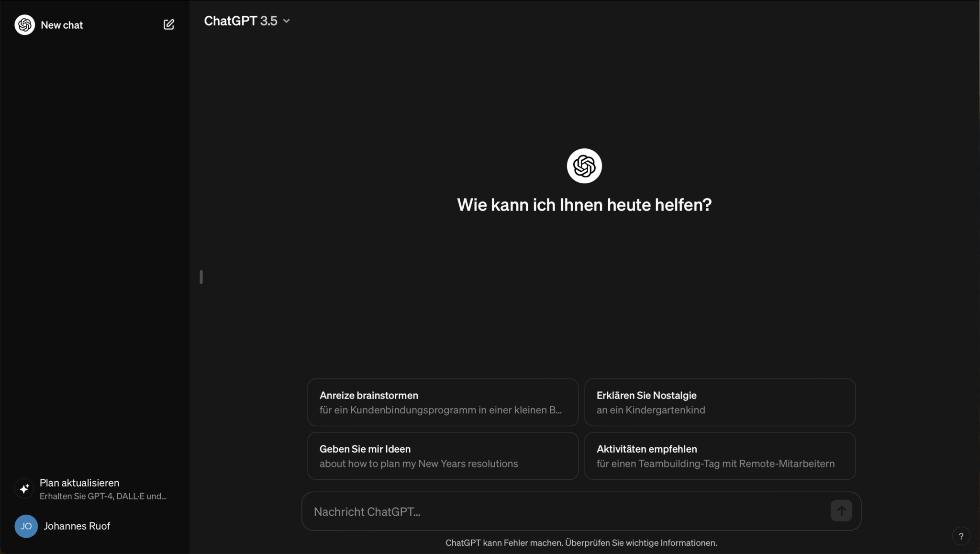The height and width of the screenshot is (554, 980).
Task: Click the large ChatGPT logo in the center
Action: [584, 166]
